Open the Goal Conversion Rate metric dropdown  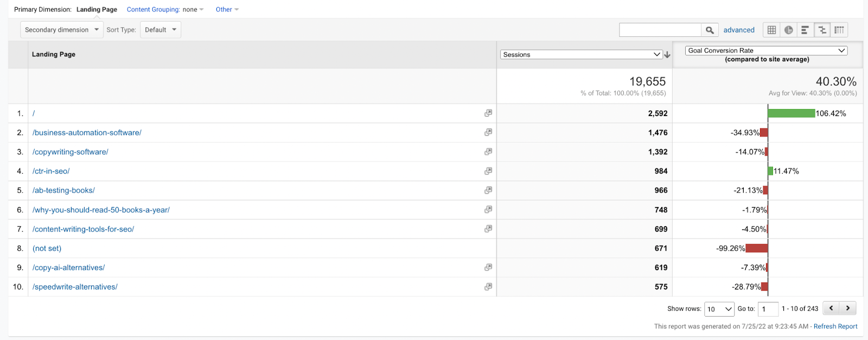tap(766, 50)
